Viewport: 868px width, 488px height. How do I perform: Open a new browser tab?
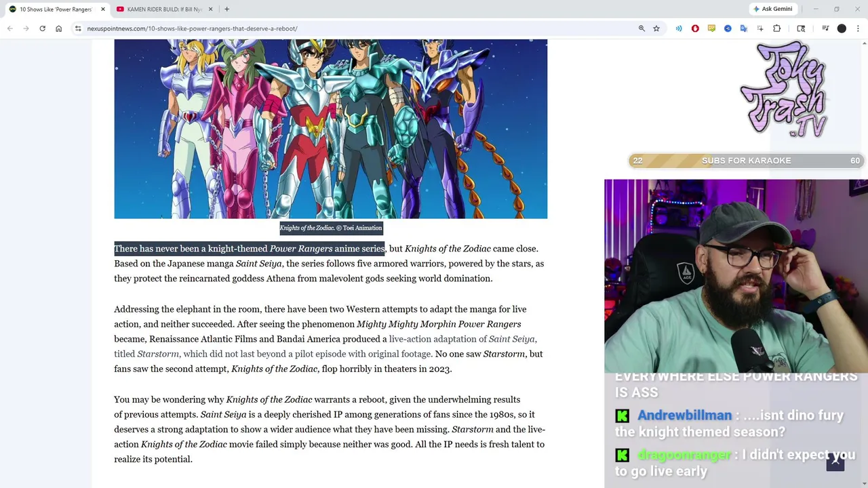[x=226, y=9]
